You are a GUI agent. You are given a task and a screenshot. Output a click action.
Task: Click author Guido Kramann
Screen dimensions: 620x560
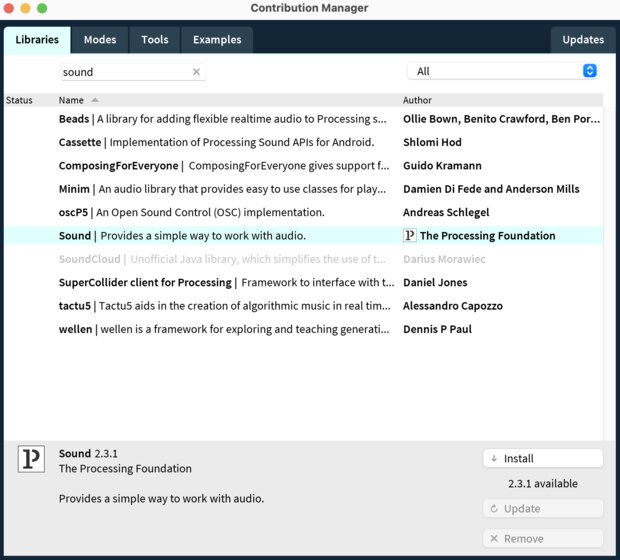click(x=442, y=166)
